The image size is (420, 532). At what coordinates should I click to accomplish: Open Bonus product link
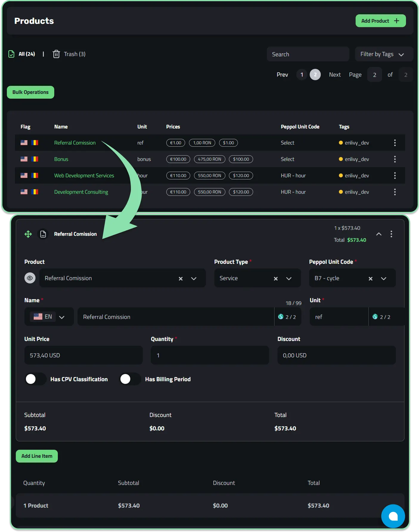point(61,159)
